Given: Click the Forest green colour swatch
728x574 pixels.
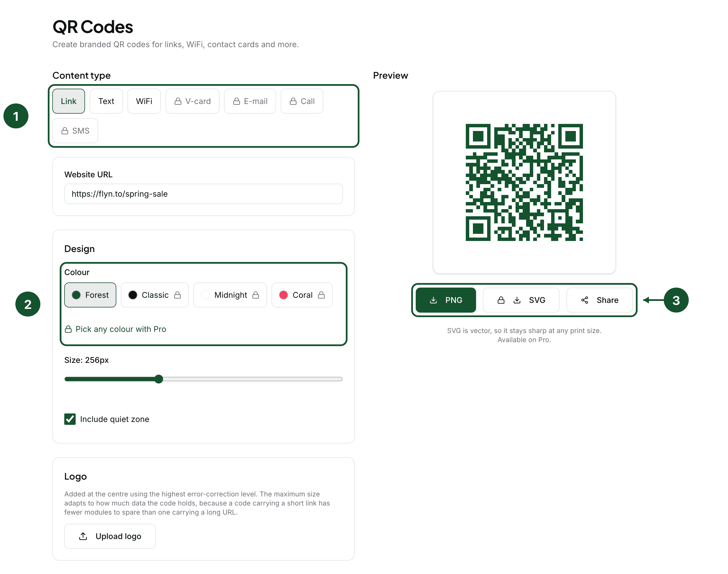Looking at the screenshot, I should coord(76,295).
